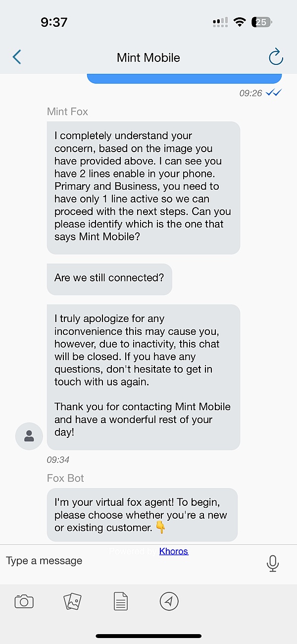297x644 pixels.
Task: Go back using the blue chevron arrow
Action: 16,57
